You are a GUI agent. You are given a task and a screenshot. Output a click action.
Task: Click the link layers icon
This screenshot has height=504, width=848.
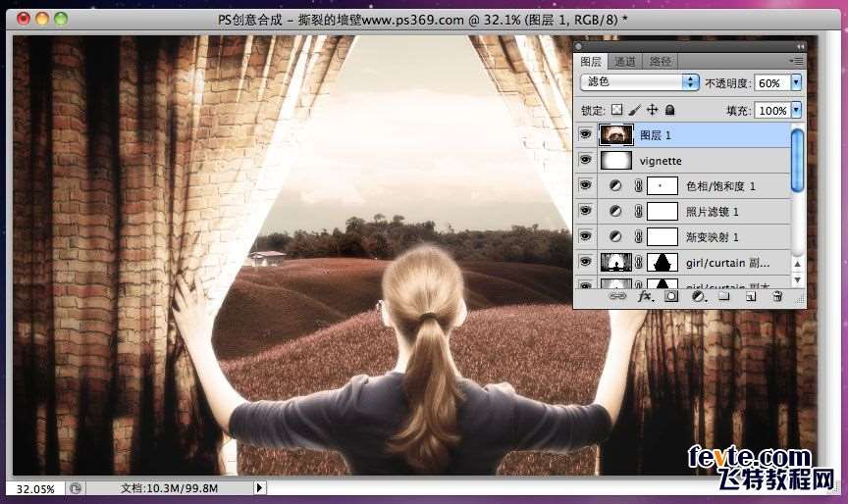[x=617, y=296]
